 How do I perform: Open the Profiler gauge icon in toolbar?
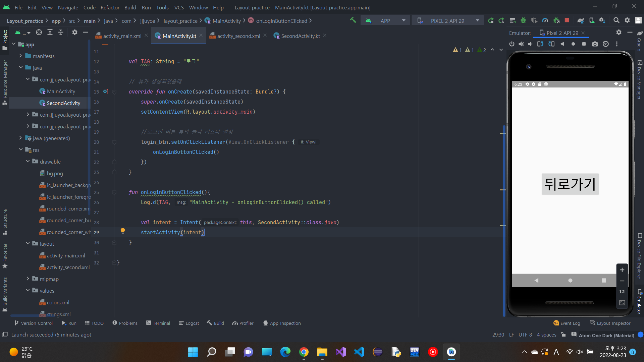point(545,20)
